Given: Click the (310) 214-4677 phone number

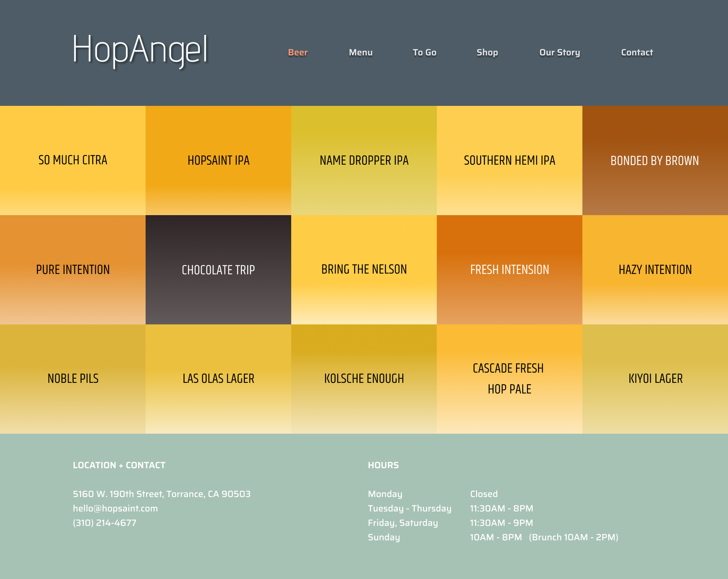Looking at the screenshot, I should tap(105, 523).
